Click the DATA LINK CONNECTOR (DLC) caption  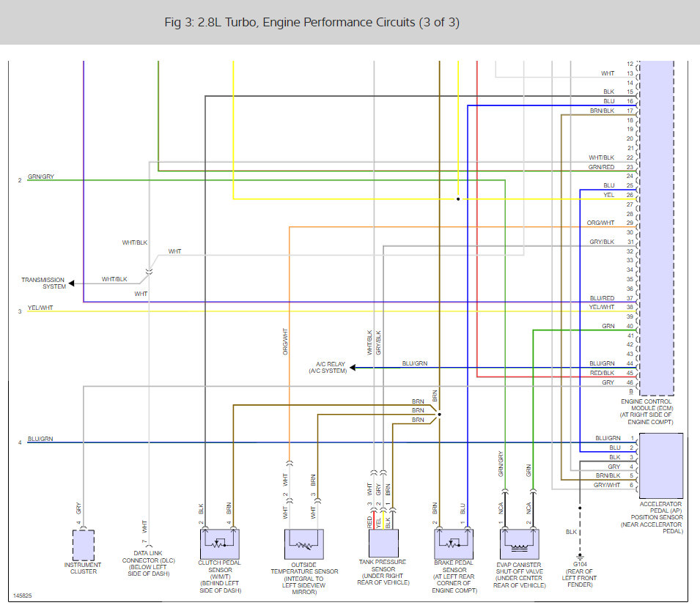click(149, 563)
